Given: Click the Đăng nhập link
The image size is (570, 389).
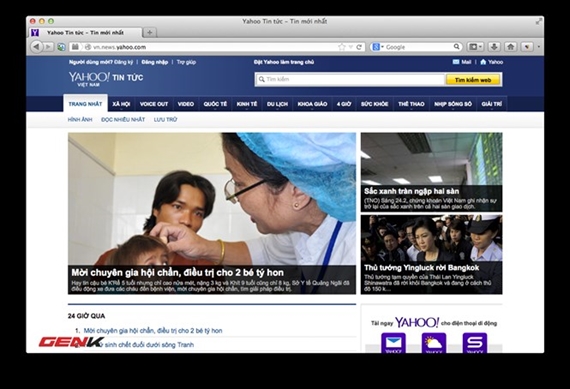Looking at the screenshot, I should 154,62.
